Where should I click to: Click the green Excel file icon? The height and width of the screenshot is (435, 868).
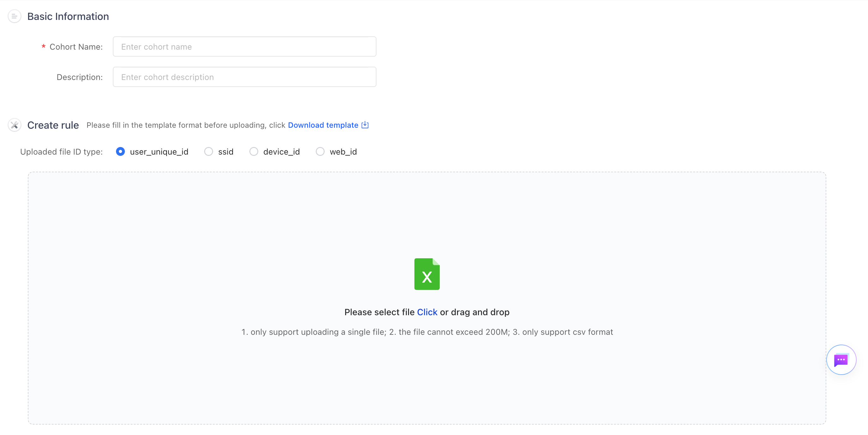pos(427,274)
